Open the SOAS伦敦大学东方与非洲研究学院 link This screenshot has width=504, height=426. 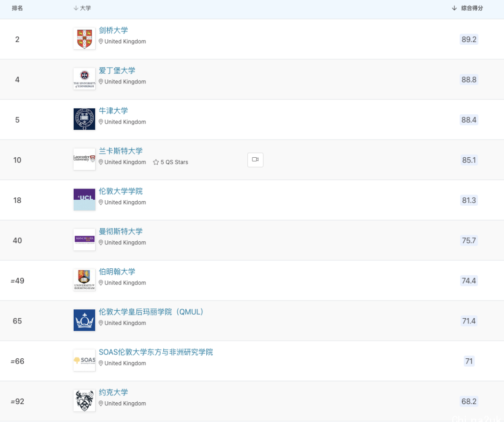pyautogui.click(x=156, y=352)
